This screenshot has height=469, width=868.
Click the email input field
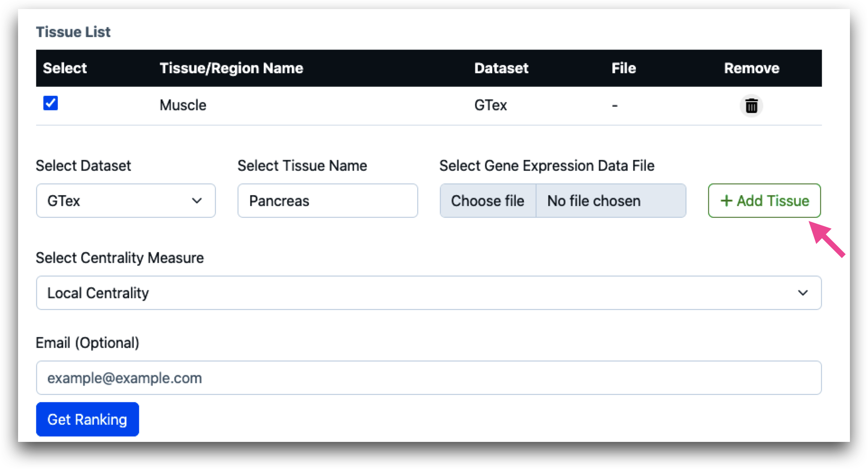tap(429, 378)
